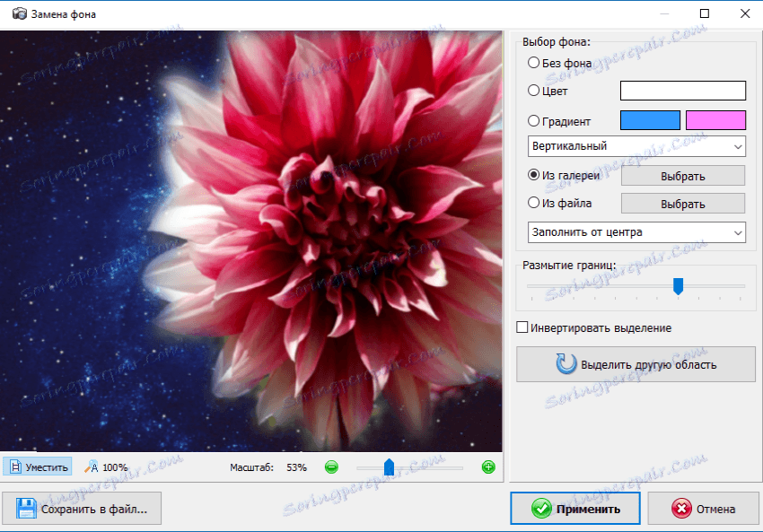Click the Размытие границ slider handle
763x532 pixels.
(678, 285)
